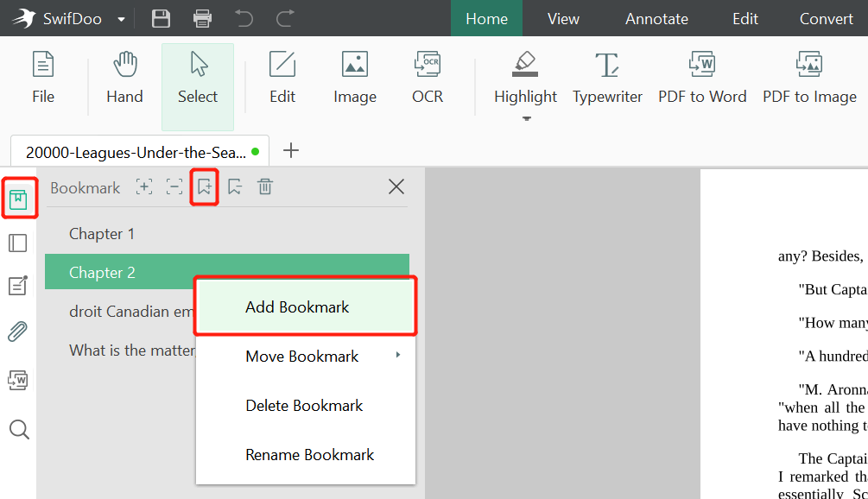Choose Rename Bookmark from context menu

tap(309, 454)
